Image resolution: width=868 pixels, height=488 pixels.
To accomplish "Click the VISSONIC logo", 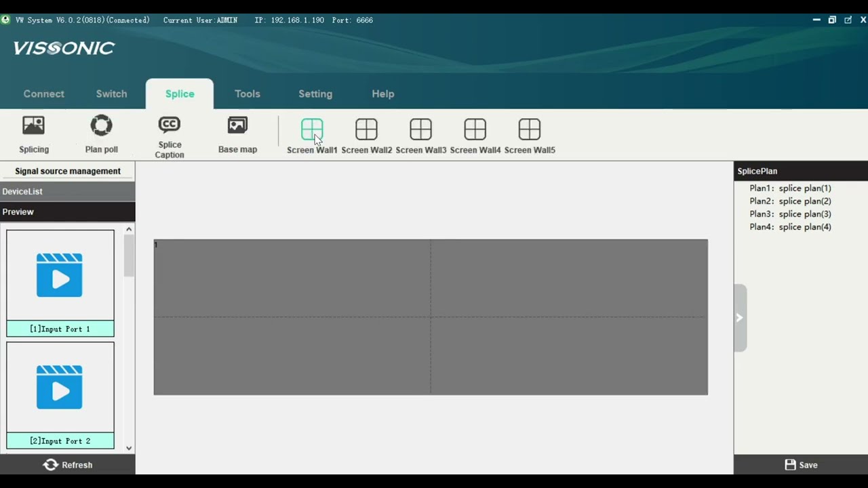I will click(x=64, y=48).
